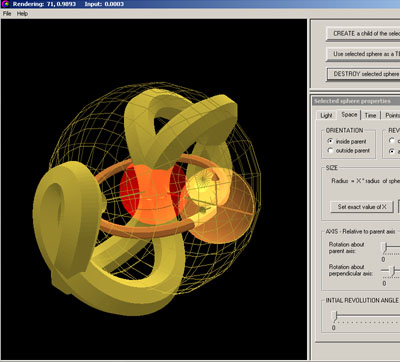The image size is (400, 362).
Task: Click Rotation about perpendicular axis slider
Action: coord(391,272)
